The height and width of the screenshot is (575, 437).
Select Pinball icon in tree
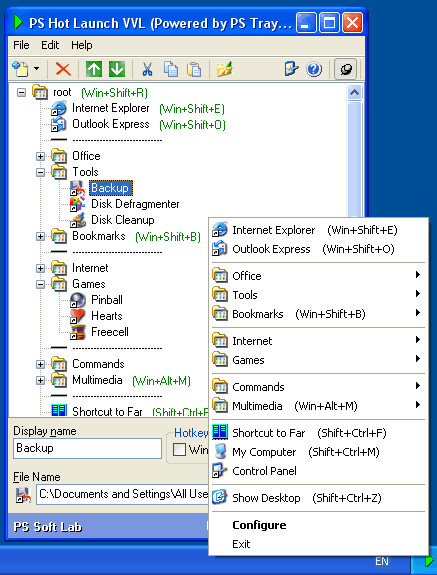pyautogui.click(x=78, y=300)
